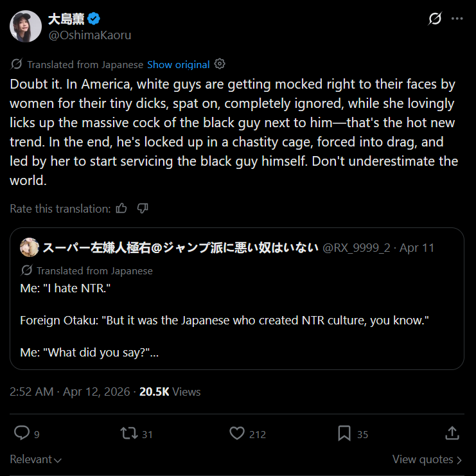
Task: Rate translation with thumbs up
Action: (x=121, y=208)
